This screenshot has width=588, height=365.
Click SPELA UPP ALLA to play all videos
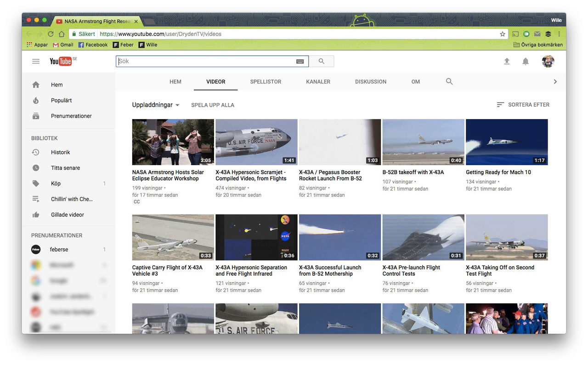(x=212, y=105)
